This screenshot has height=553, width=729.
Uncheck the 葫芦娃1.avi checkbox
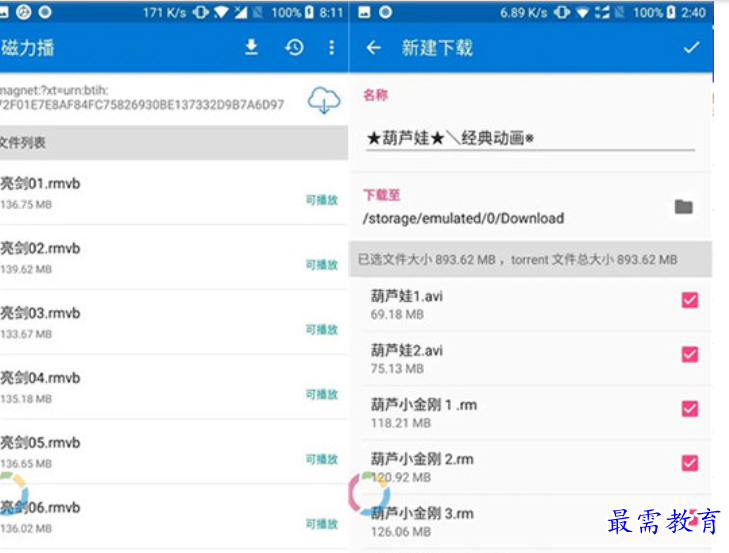click(x=690, y=300)
